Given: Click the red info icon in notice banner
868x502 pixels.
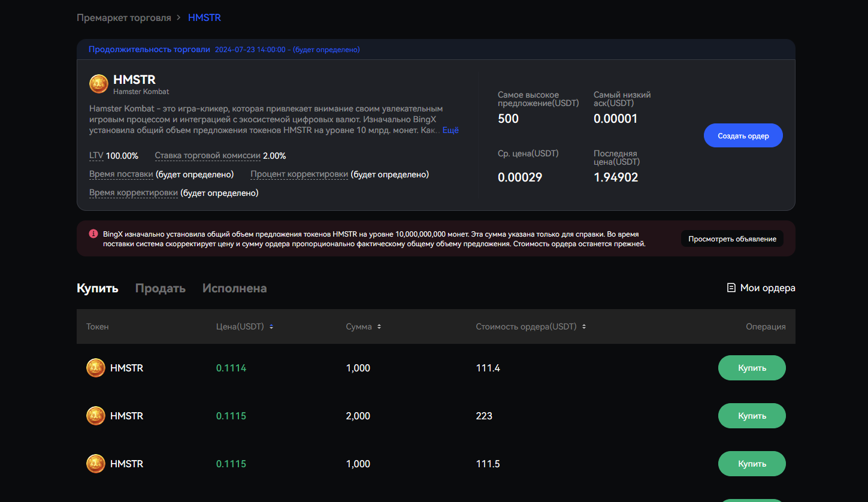Looking at the screenshot, I should [x=93, y=234].
